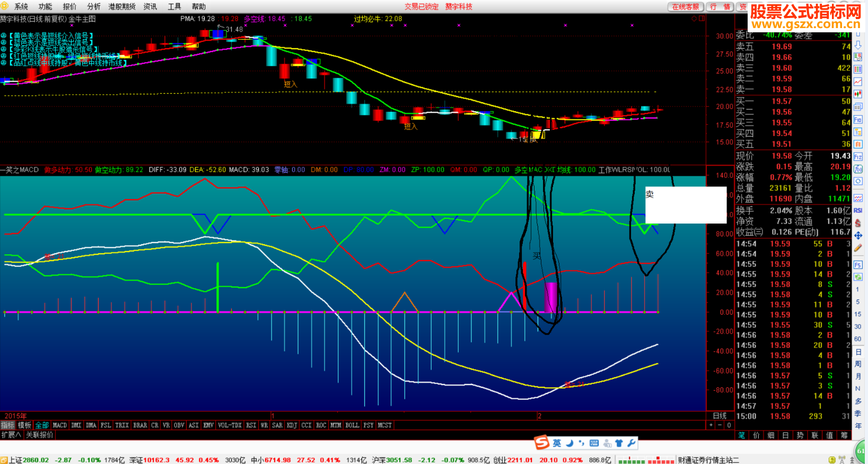Image resolution: width=868 pixels, height=464 pixels.
Task: Select the MCST indicator tab
Action: [385, 425]
